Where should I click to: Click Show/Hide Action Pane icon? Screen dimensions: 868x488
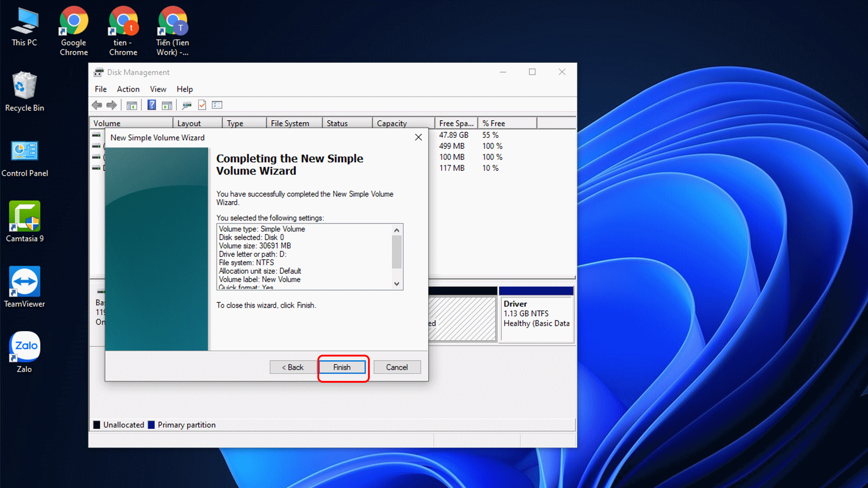[x=167, y=105]
